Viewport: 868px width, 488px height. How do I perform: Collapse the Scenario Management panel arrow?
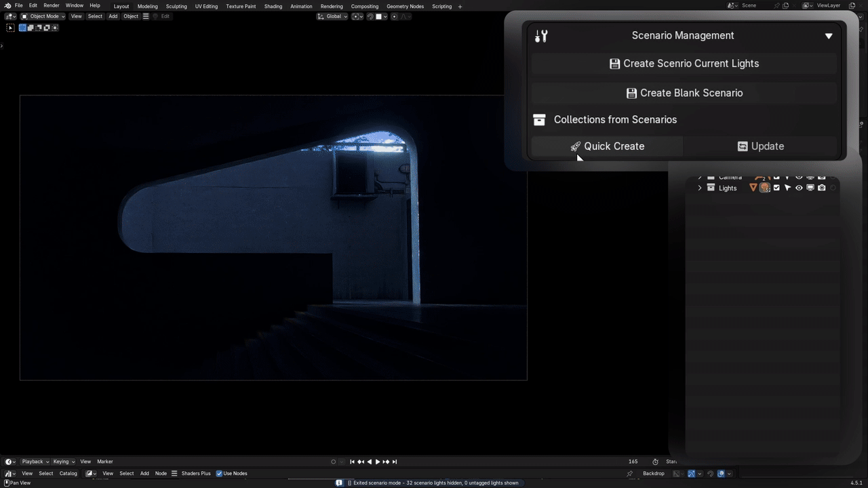click(829, 36)
